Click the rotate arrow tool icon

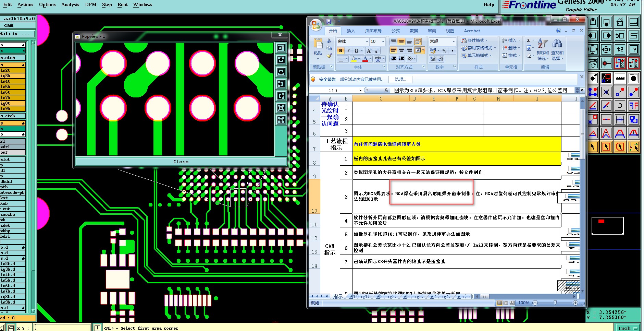[620, 106]
